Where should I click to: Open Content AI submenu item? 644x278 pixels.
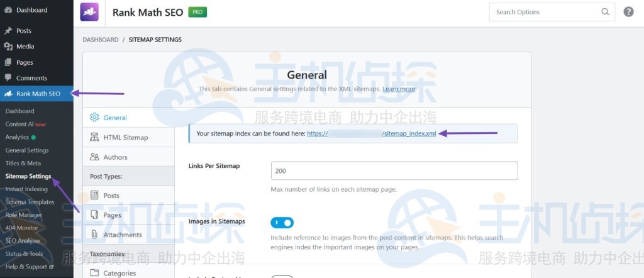(x=25, y=124)
